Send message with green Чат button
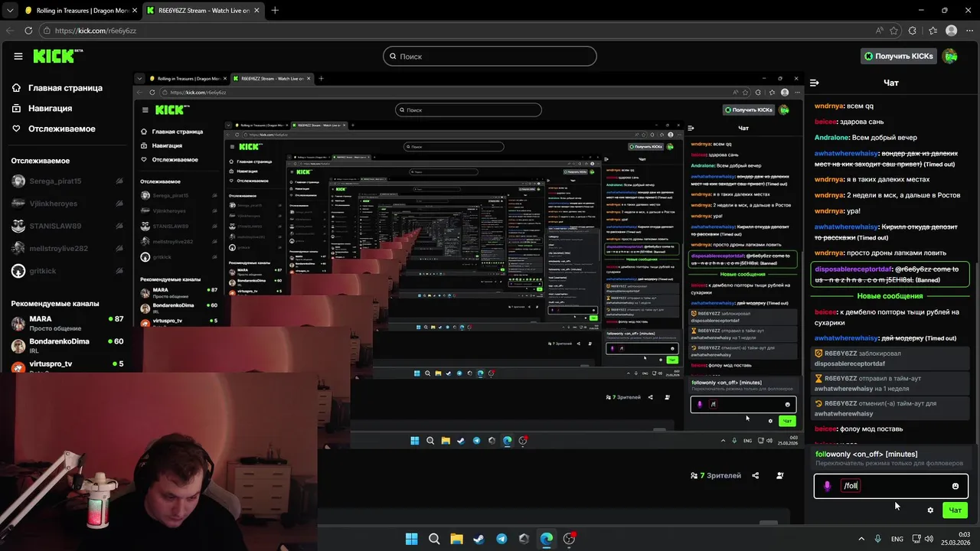This screenshot has width=980, height=551. tap(955, 510)
